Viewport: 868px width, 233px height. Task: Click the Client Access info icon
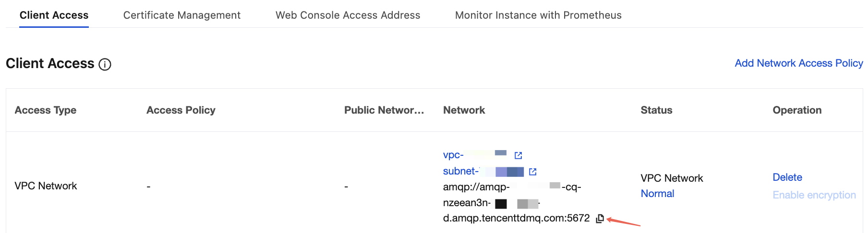(105, 64)
